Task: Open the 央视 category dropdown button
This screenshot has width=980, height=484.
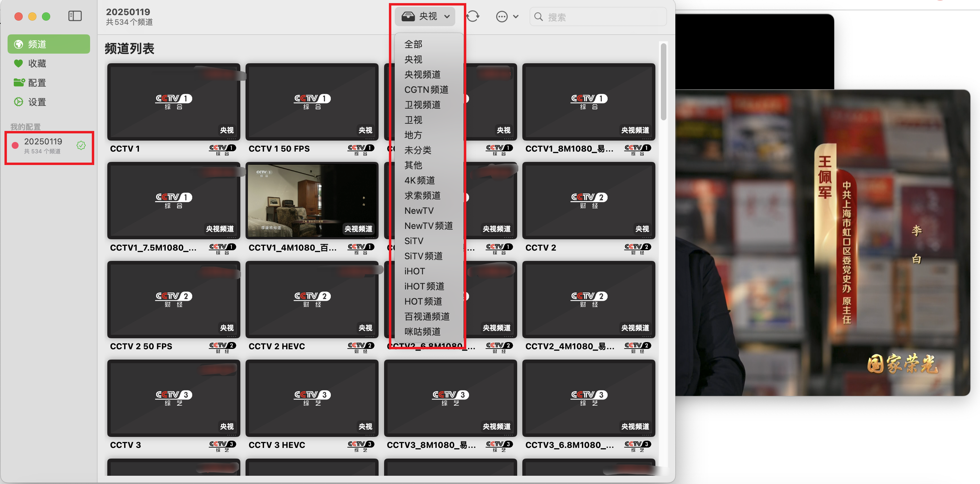Action: [425, 16]
